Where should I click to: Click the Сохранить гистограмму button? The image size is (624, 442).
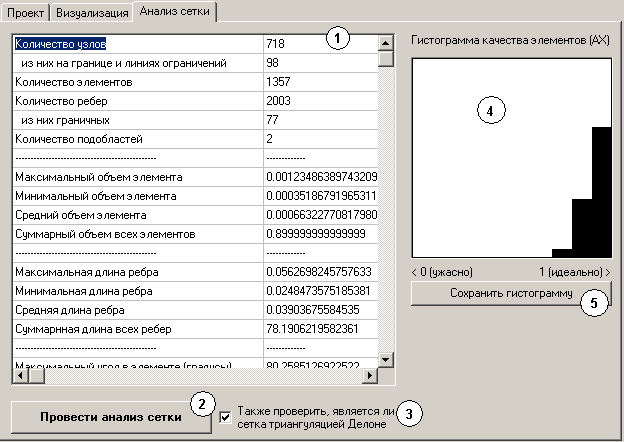point(511,293)
